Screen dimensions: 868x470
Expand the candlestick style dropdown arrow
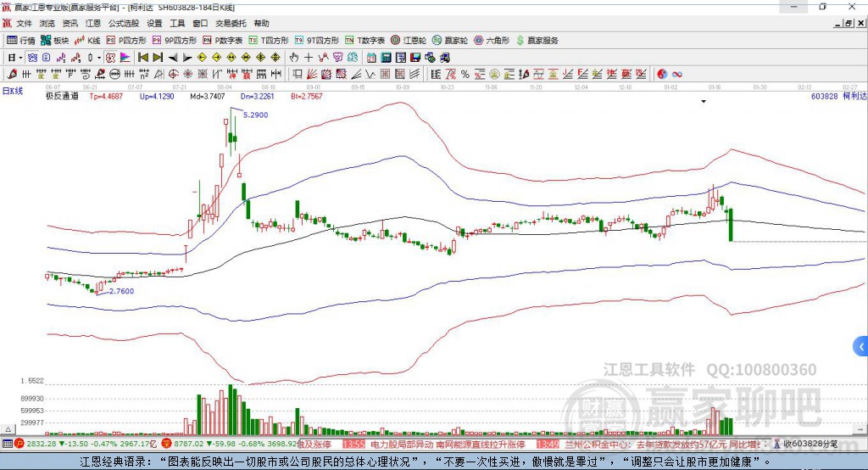99,58
